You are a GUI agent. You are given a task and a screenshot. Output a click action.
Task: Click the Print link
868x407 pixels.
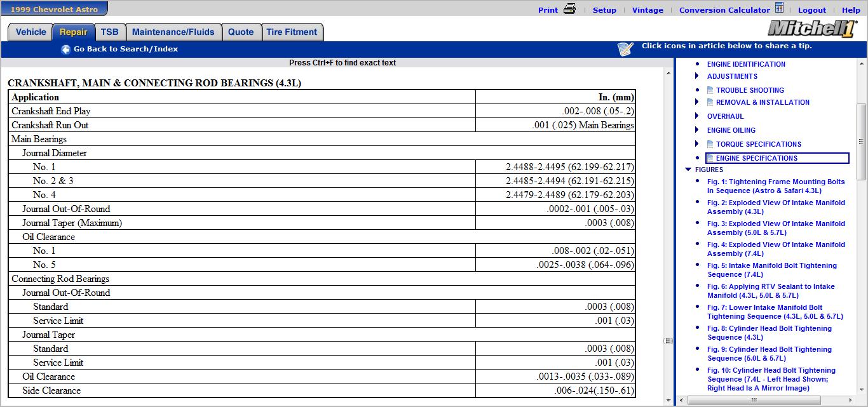click(548, 10)
